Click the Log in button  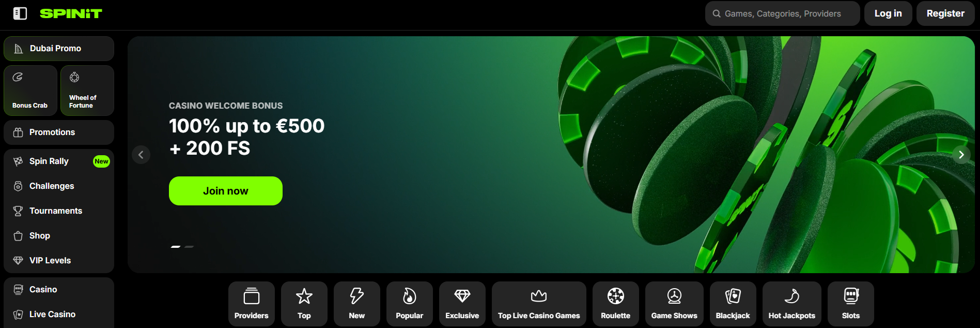[888, 13]
